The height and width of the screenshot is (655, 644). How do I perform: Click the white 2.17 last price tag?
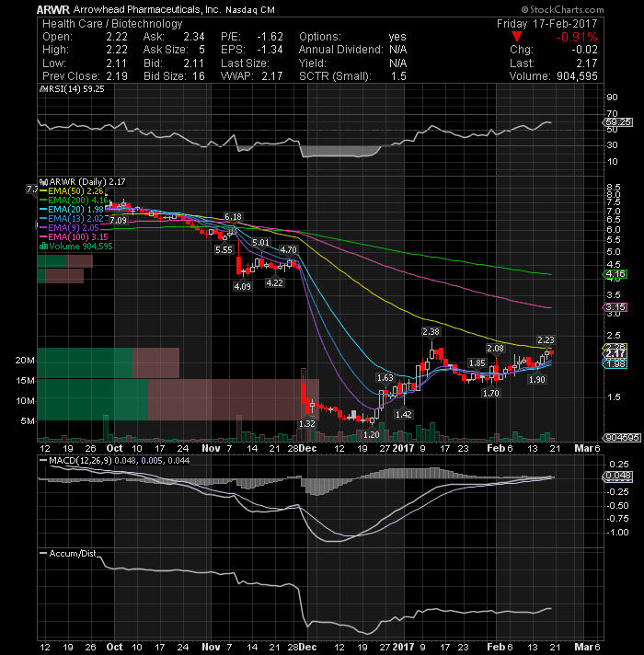coord(615,354)
